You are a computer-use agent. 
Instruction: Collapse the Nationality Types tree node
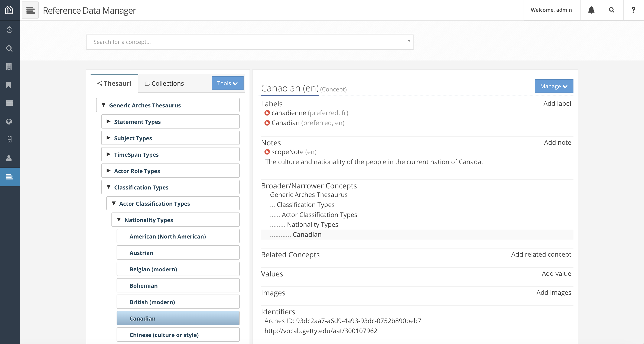[x=119, y=220]
